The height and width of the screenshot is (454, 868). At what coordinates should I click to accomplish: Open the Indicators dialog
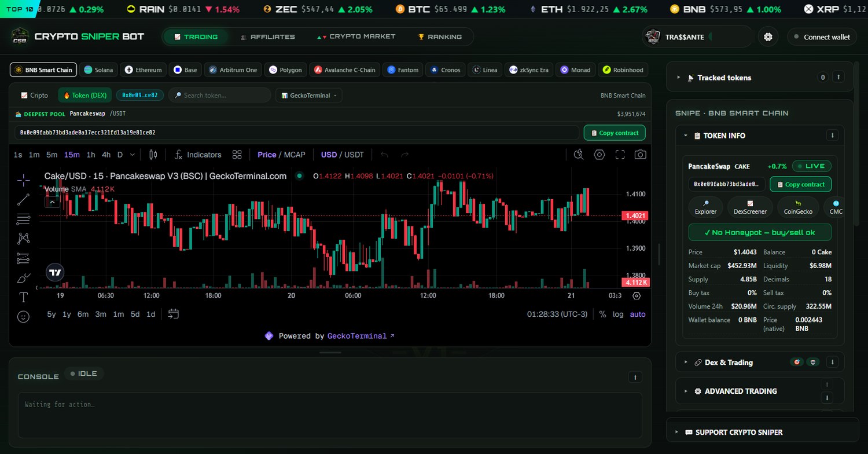(198, 155)
